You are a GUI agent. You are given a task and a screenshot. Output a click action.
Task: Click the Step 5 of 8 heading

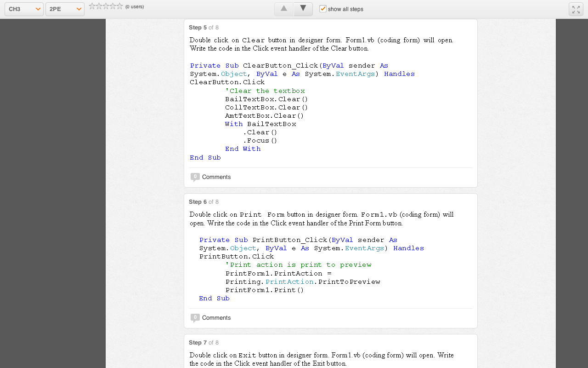(204, 28)
